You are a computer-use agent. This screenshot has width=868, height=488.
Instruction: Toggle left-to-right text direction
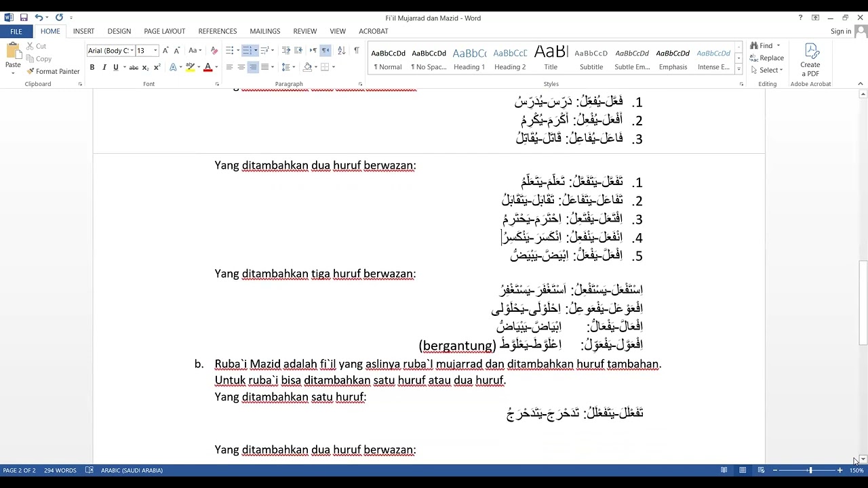pyautogui.click(x=313, y=50)
